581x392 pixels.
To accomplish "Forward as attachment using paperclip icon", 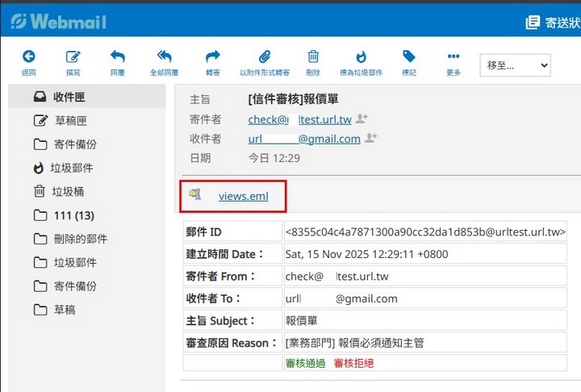I will coord(264,57).
